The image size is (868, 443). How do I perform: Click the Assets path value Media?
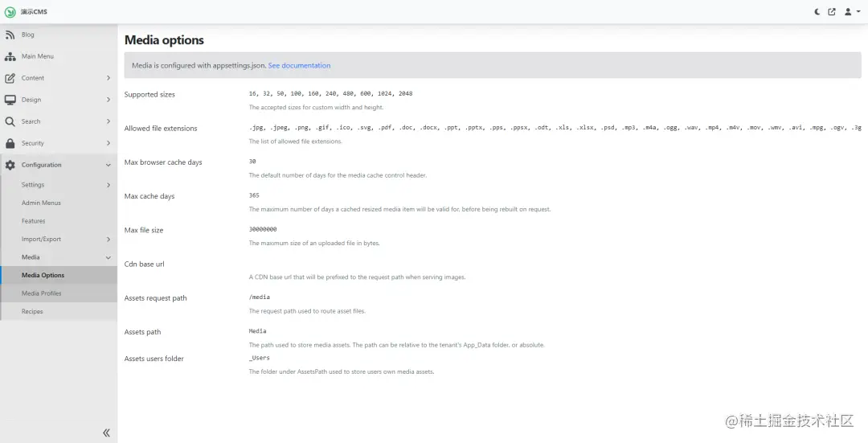tap(257, 331)
